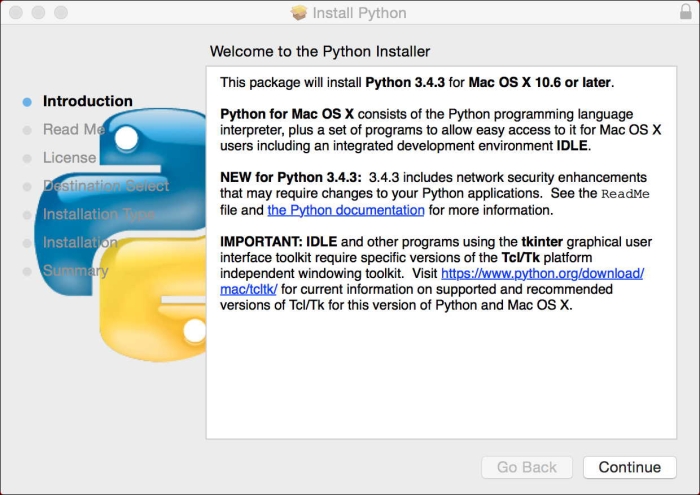Click the 'NEW for Python 3.4.3:' text

pyautogui.click(x=291, y=177)
